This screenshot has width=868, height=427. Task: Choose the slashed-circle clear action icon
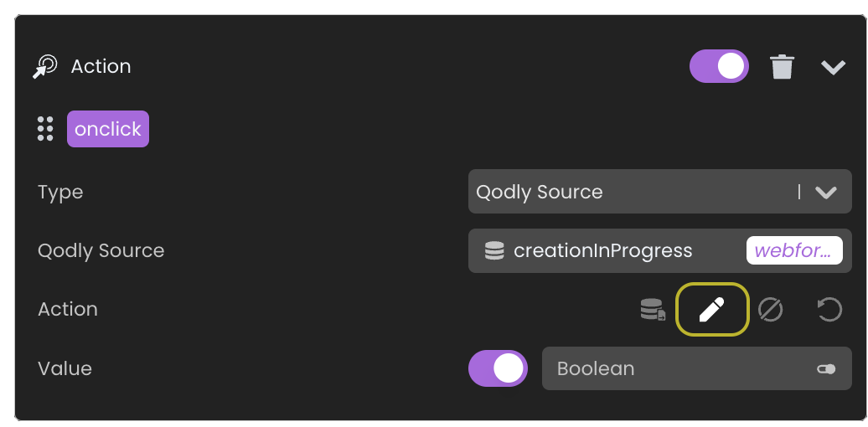click(770, 310)
